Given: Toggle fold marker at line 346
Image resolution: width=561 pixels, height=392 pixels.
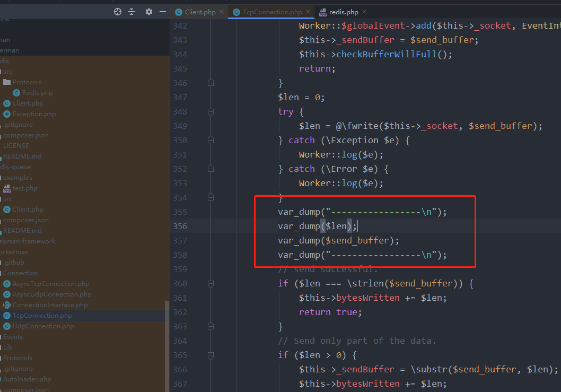Looking at the screenshot, I should pos(211,83).
